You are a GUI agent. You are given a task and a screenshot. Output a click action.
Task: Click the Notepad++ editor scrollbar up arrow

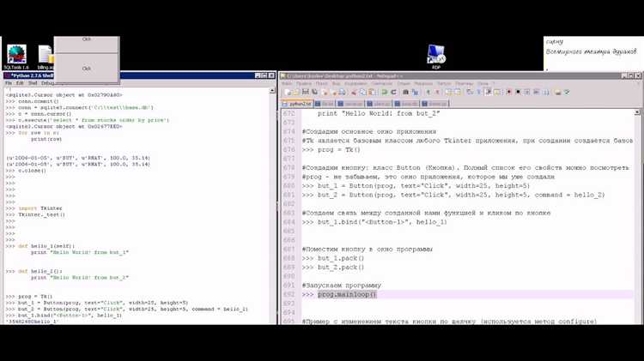coord(637,112)
